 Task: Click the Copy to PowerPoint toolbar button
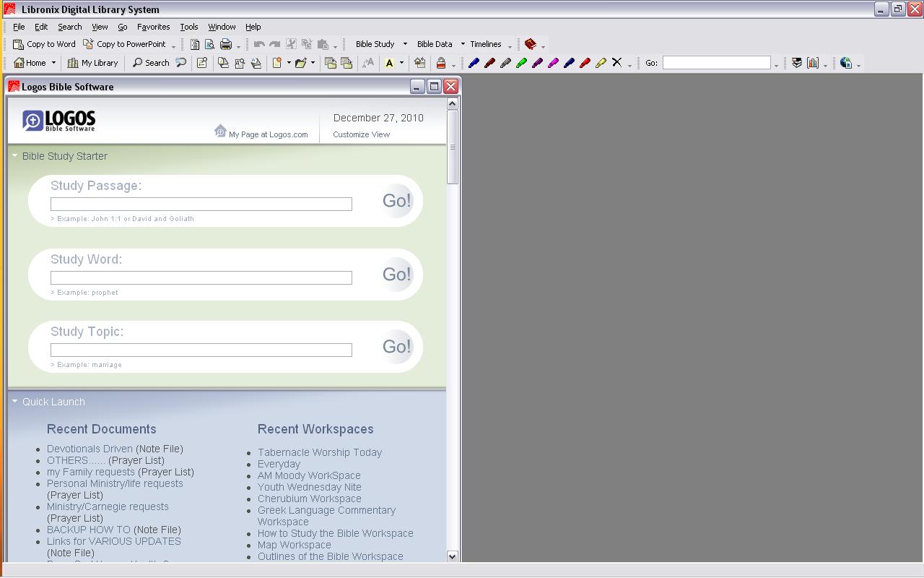124,44
